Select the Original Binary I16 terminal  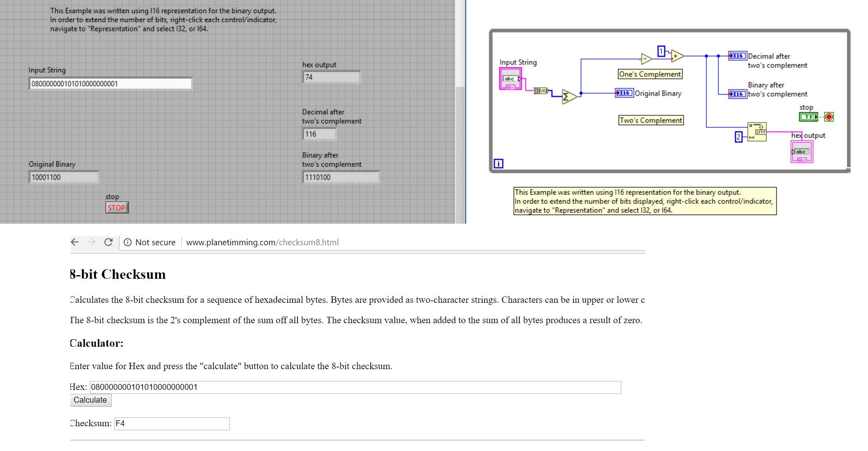click(624, 93)
